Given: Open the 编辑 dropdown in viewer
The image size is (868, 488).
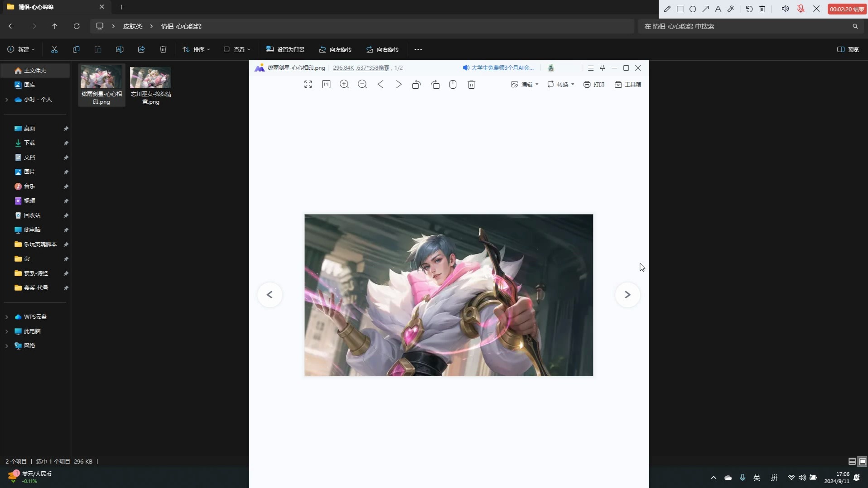Looking at the screenshot, I should pos(525,84).
